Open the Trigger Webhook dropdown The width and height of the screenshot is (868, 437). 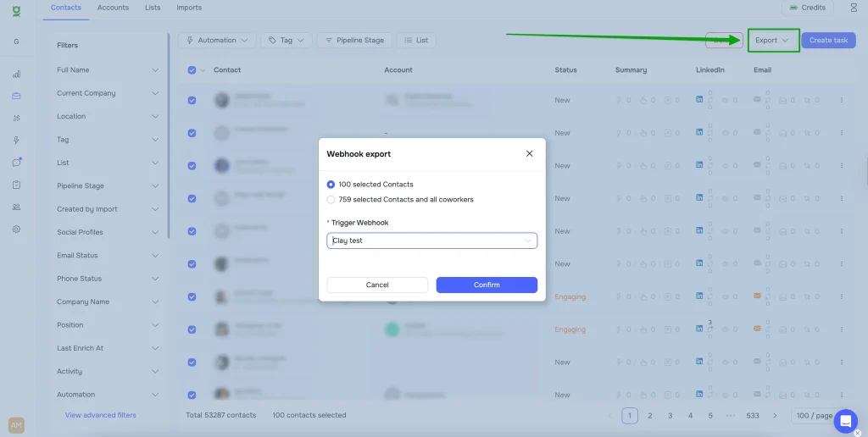pos(431,241)
